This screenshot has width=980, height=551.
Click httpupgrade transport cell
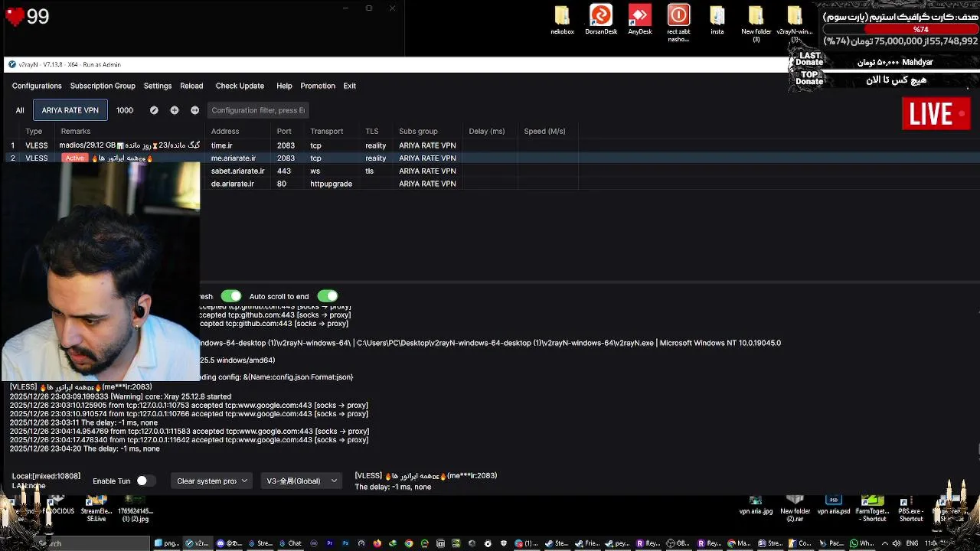(331, 184)
